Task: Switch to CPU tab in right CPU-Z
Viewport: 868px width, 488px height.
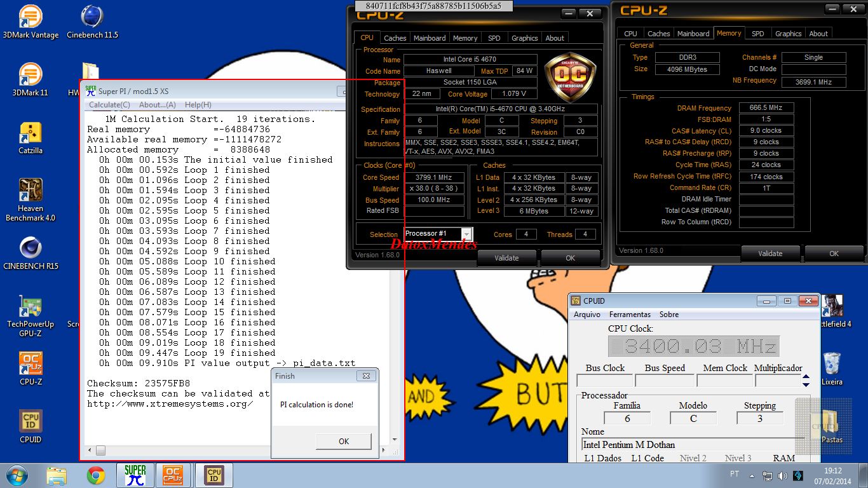Action: click(x=630, y=34)
